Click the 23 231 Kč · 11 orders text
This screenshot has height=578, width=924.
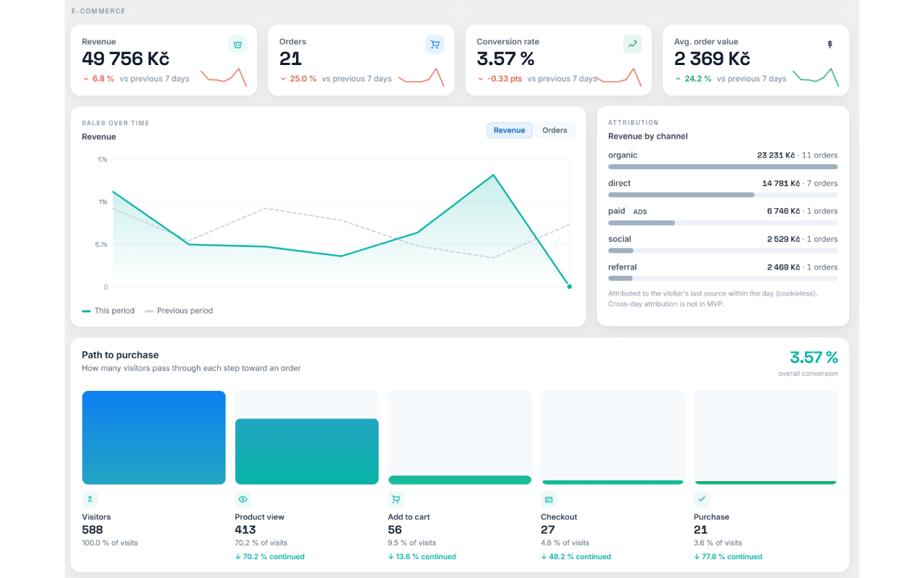tap(798, 155)
